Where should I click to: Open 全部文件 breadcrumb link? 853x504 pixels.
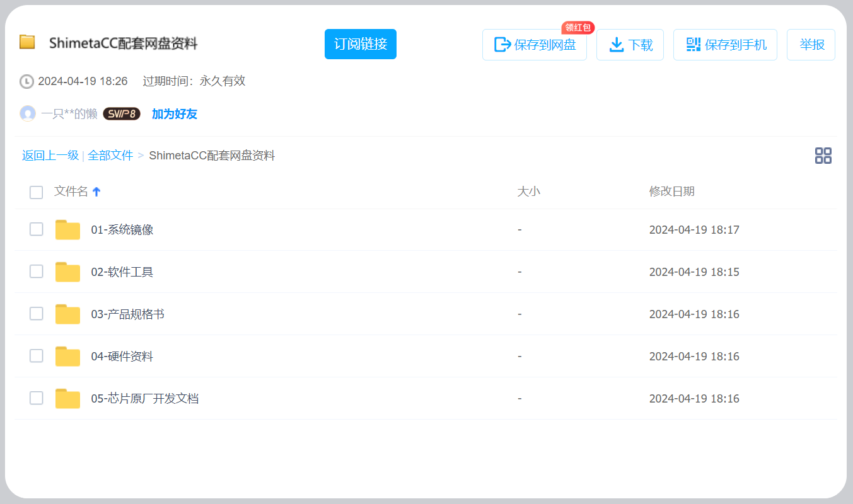[110, 156]
